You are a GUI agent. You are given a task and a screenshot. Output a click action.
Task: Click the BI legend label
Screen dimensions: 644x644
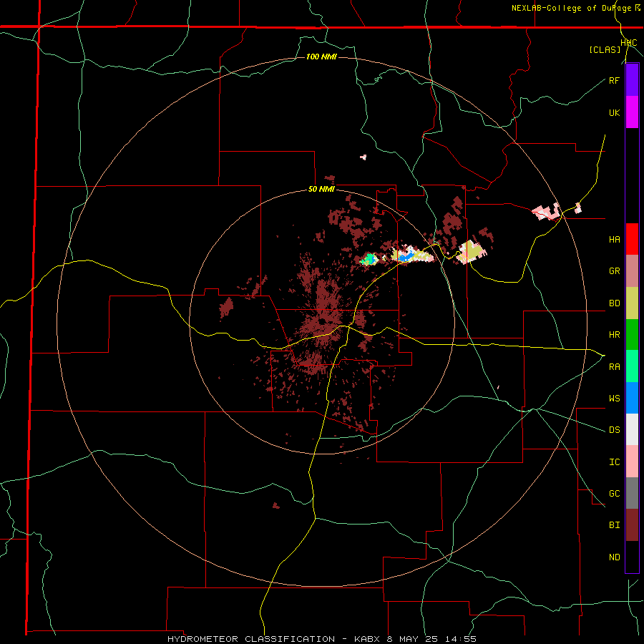(614, 525)
